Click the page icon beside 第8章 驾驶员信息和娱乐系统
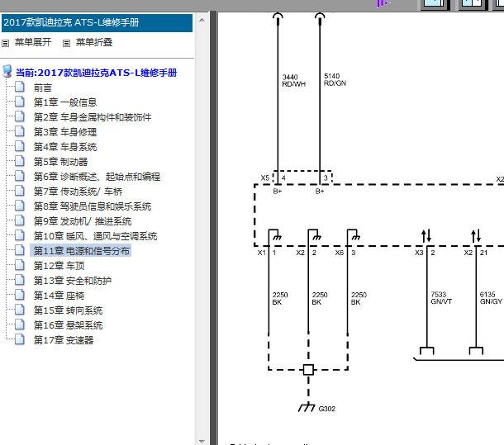This screenshot has width=504, height=445. [20, 206]
